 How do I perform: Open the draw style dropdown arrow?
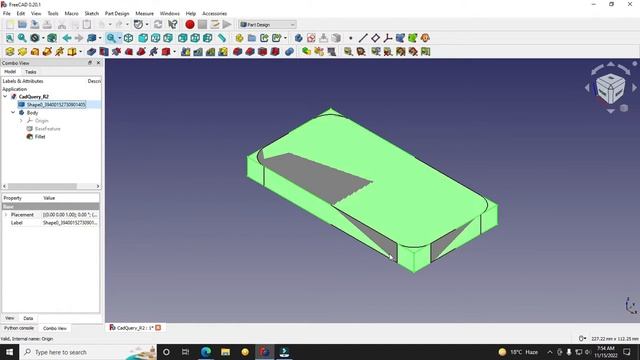[43, 38]
